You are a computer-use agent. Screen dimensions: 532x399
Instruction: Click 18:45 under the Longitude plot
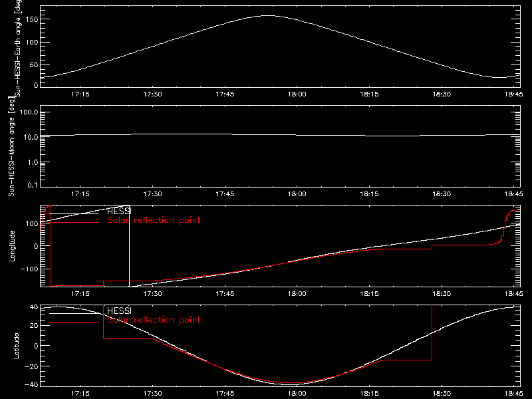coord(514,294)
